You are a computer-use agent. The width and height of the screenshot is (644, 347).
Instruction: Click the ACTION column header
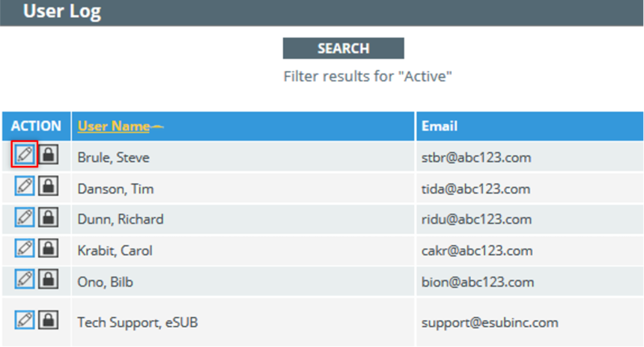[36, 126]
